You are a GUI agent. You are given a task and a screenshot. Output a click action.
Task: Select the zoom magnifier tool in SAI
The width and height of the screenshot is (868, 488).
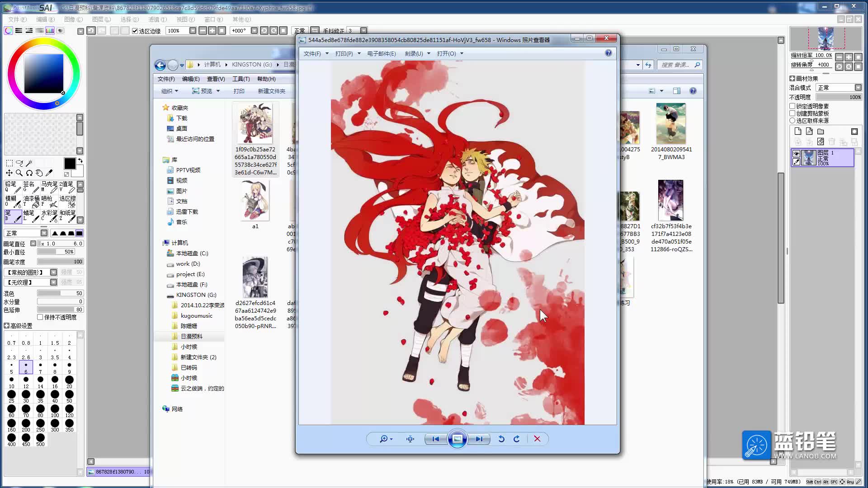[19, 173]
